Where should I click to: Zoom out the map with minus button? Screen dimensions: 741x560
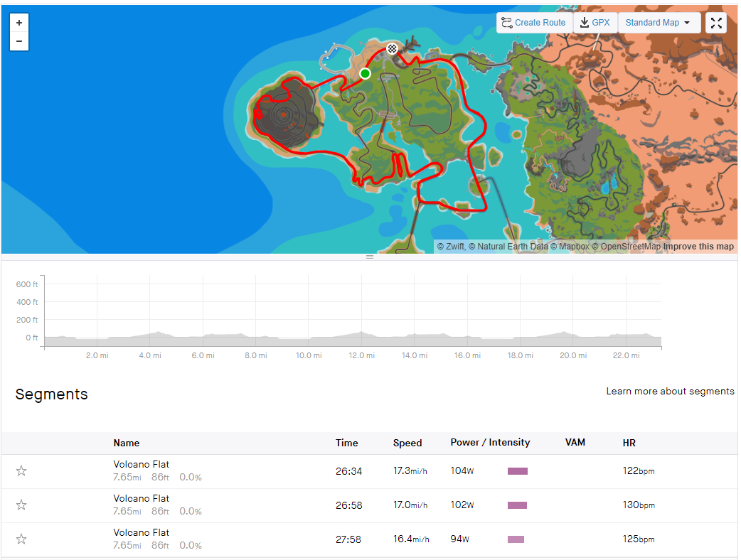19,41
